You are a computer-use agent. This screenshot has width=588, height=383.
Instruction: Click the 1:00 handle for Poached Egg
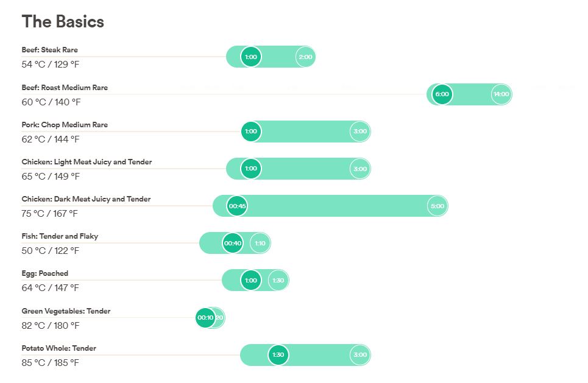click(x=250, y=281)
